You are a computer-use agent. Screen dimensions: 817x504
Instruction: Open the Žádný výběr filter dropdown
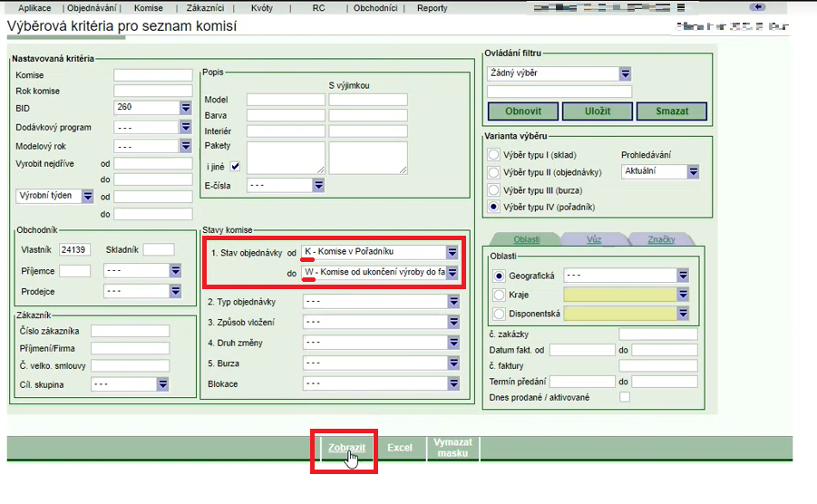coord(625,73)
